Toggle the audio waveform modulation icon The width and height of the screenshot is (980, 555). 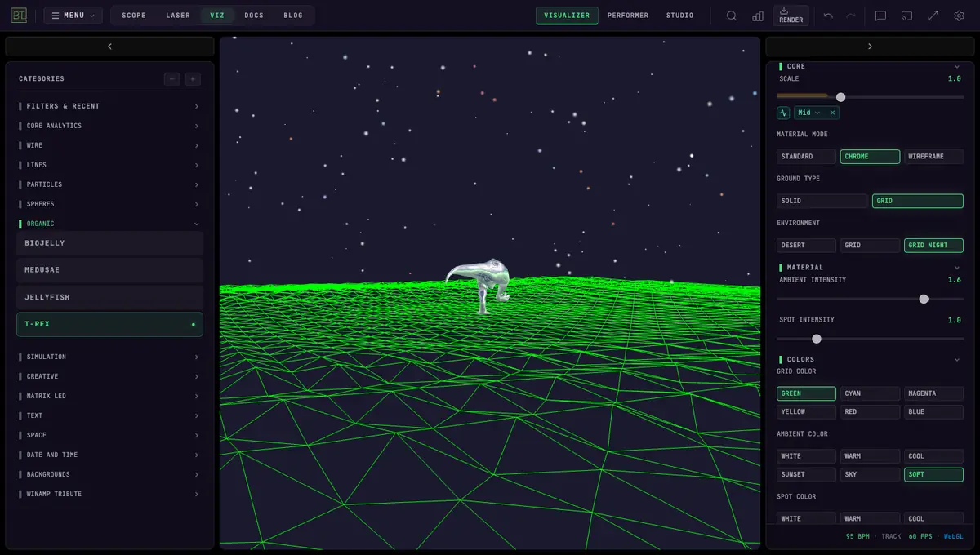coord(783,113)
